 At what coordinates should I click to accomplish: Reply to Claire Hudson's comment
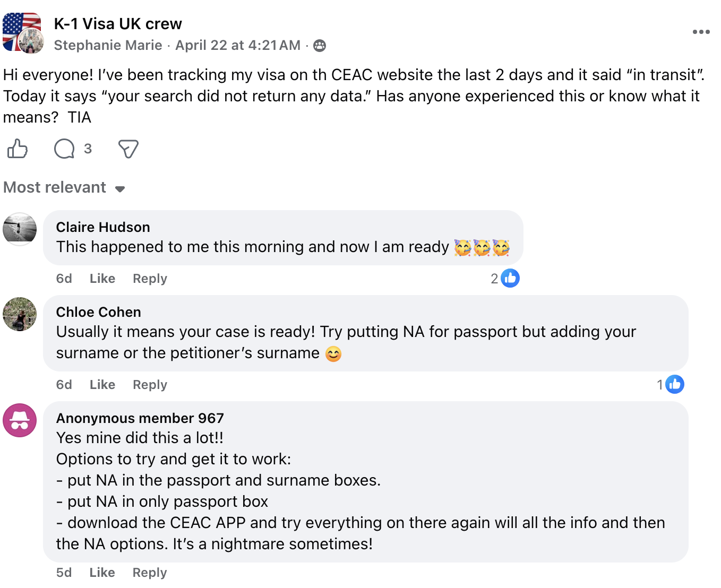150,279
